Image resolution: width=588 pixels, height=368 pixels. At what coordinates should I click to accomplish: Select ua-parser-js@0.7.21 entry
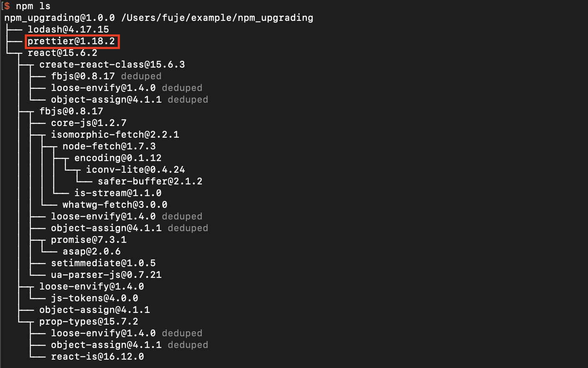106,275
